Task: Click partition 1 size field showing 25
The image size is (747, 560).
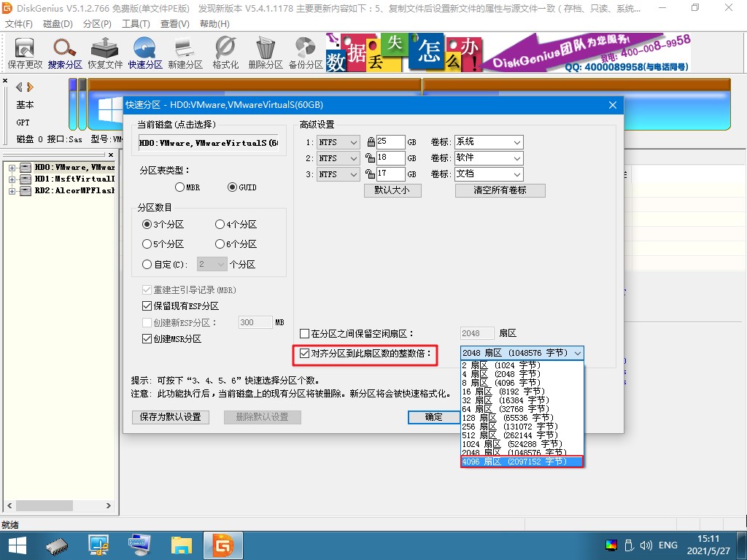Action: (390, 142)
